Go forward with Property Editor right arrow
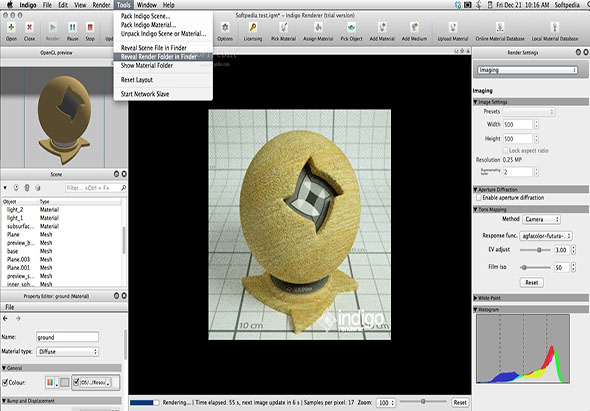The width and height of the screenshot is (590, 411). (x=18, y=318)
